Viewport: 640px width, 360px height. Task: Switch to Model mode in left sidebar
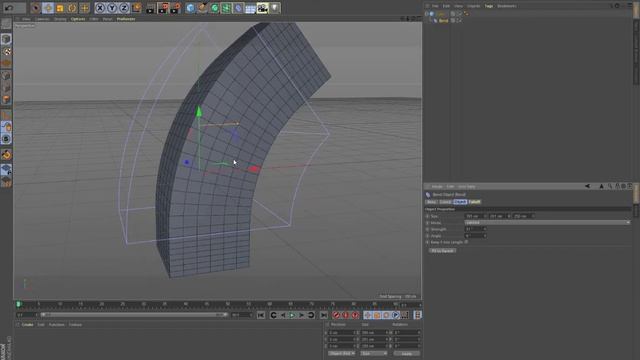pos(6,39)
